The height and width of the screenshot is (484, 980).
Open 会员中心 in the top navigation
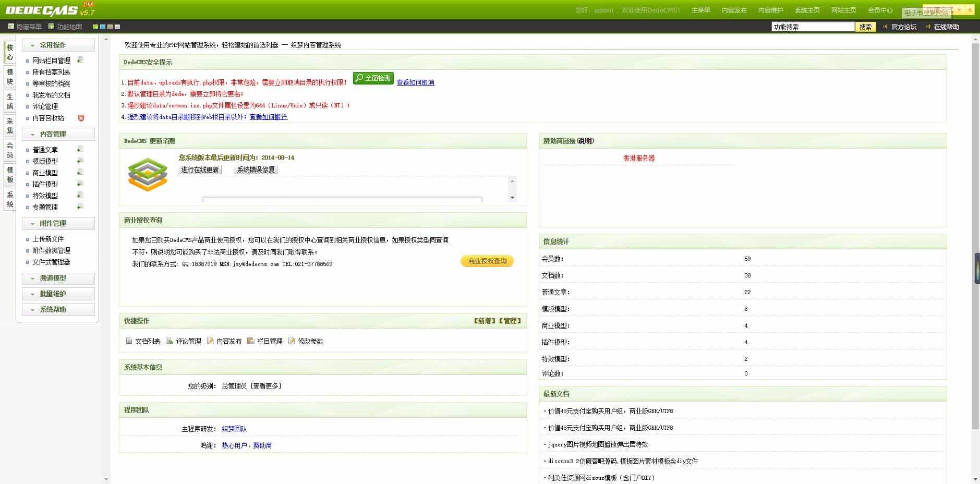point(880,10)
